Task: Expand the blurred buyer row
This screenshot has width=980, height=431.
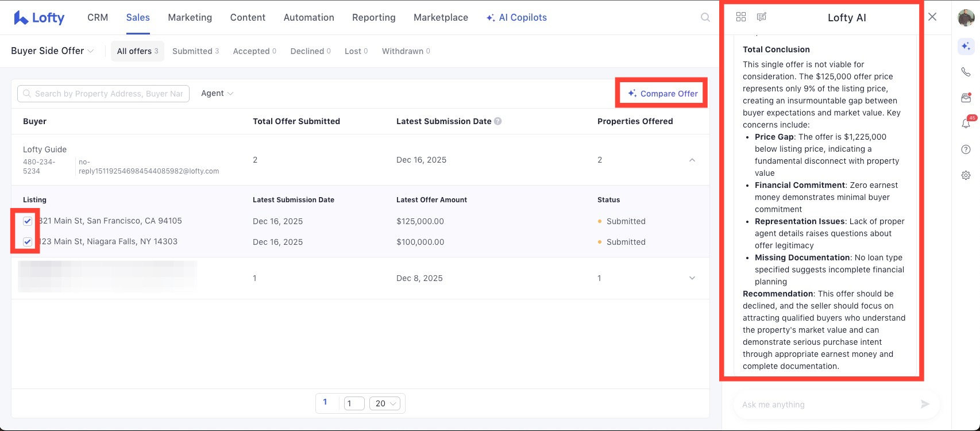Action: coord(692,278)
